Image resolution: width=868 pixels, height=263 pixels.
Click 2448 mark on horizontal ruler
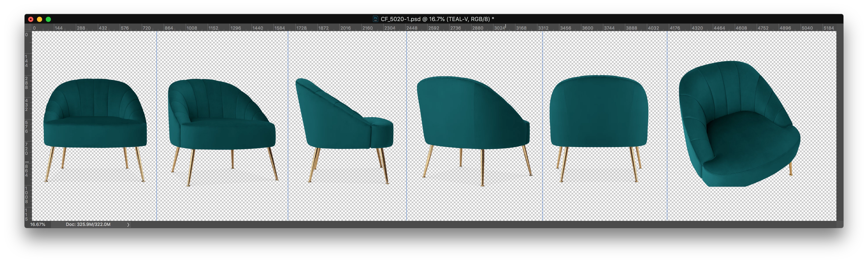point(412,28)
